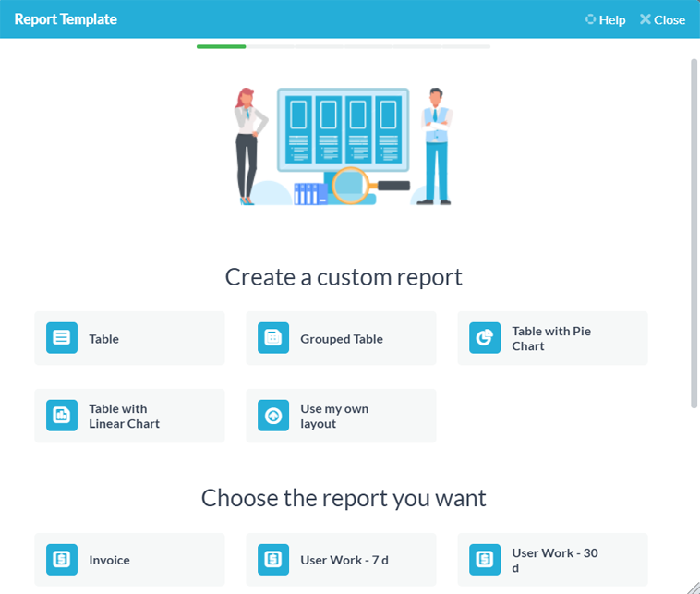
Task: Click the Invoice dollar icon
Action: point(62,560)
